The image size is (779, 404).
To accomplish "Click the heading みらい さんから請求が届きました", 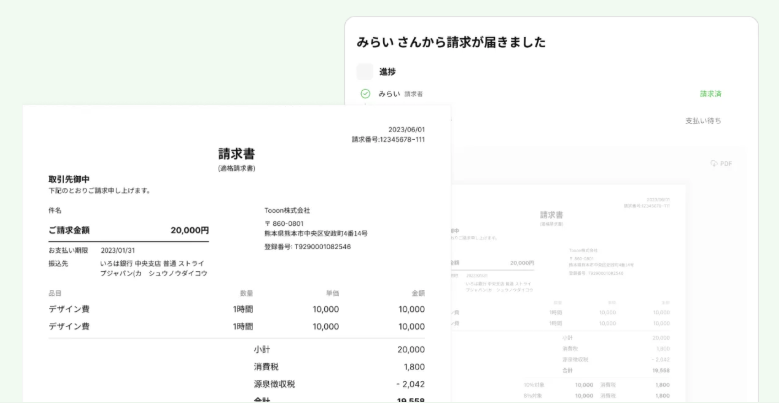I will point(451,43).
